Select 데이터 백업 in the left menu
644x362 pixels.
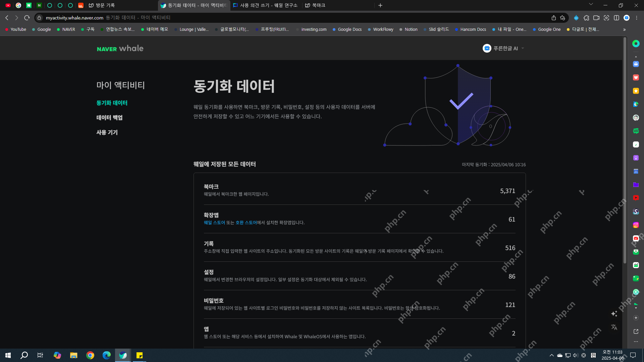pos(109,118)
